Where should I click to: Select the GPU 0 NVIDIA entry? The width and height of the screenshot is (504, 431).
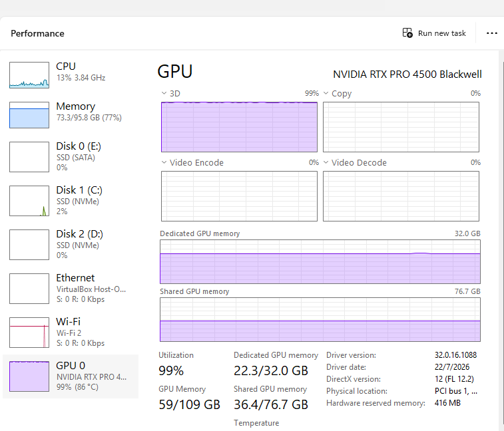point(71,376)
